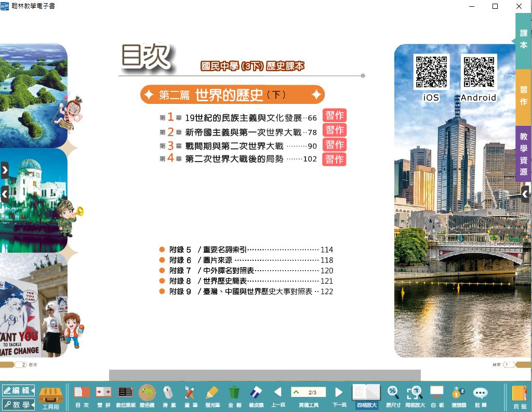Click the 變色龍 chameleon icon
Image resolution: width=532 pixels, height=412 pixels.
(x=147, y=395)
